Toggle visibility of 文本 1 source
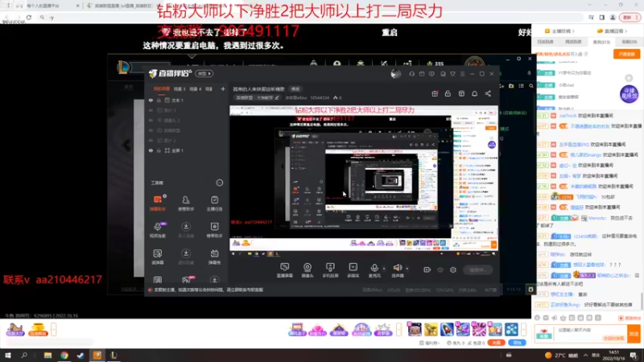 point(151,100)
